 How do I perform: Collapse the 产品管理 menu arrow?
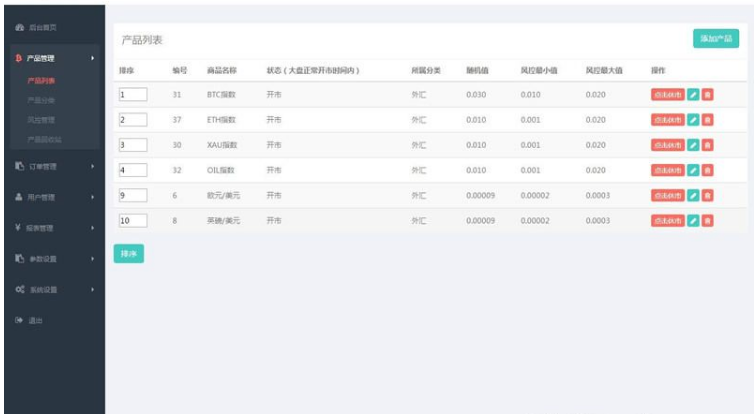(x=92, y=58)
